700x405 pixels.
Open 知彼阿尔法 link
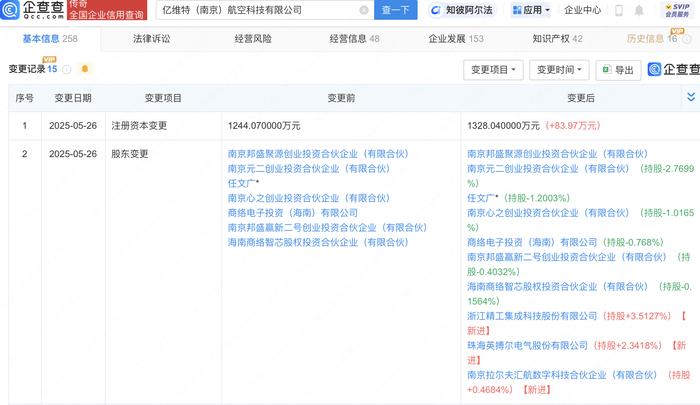coord(462,10)
